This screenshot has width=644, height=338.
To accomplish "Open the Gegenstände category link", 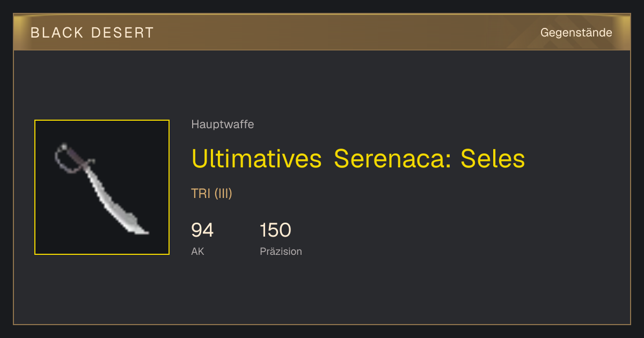I will point(576,33).
